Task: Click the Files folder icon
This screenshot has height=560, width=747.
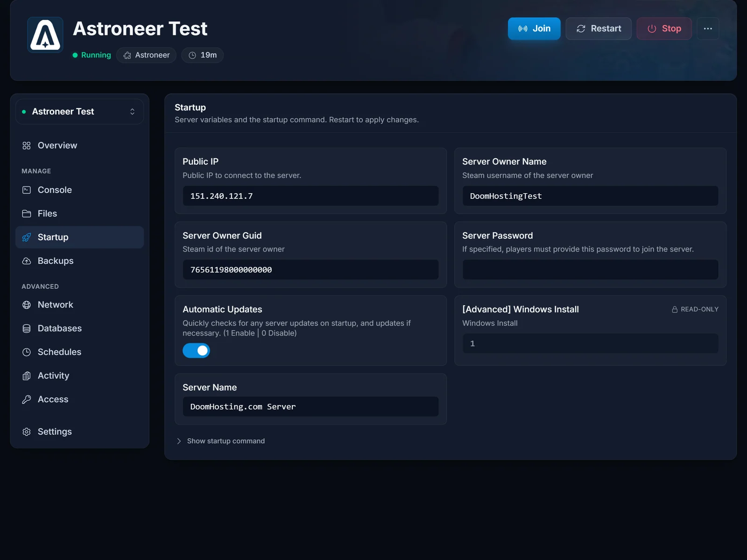Action: coord(27,214)
